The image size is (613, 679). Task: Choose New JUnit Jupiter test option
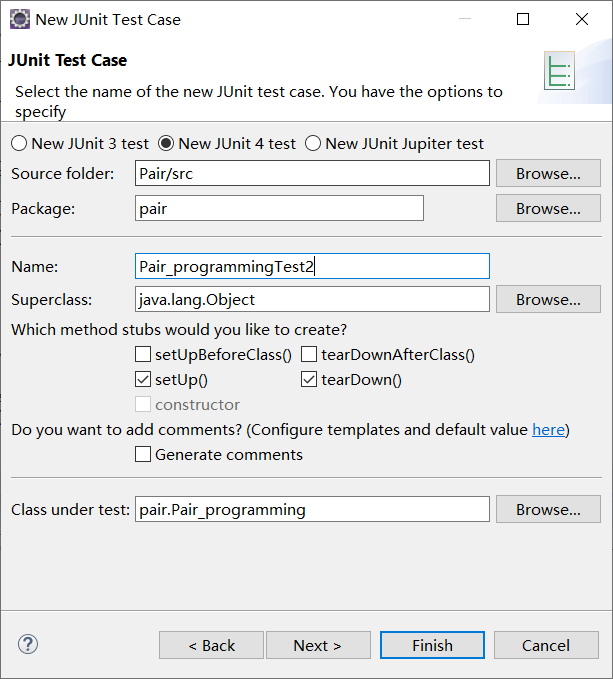coord(313,143)
